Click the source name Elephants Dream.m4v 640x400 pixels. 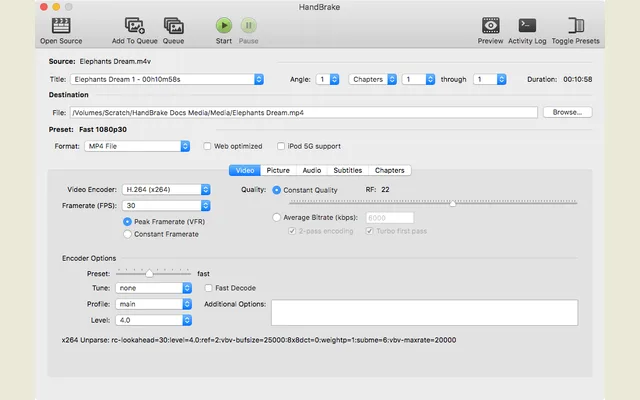click(115, 62)
